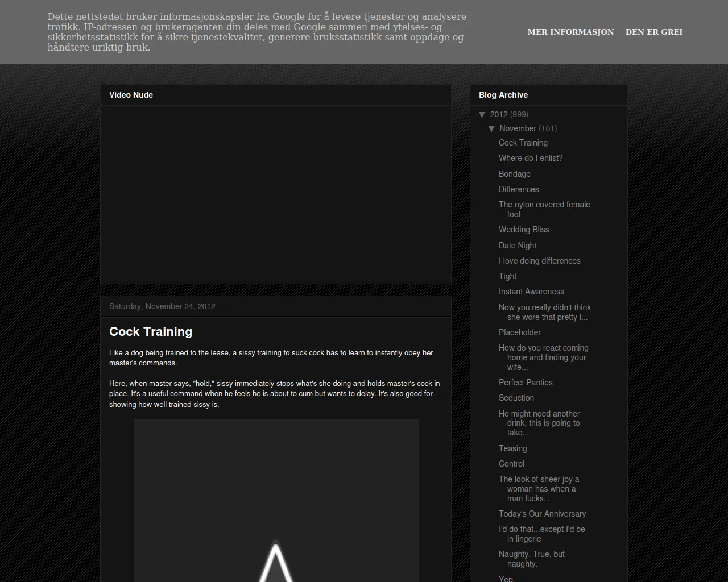Click the '(999)' post count beside 2012
The image size is (728, 582).
click(519, 114)
